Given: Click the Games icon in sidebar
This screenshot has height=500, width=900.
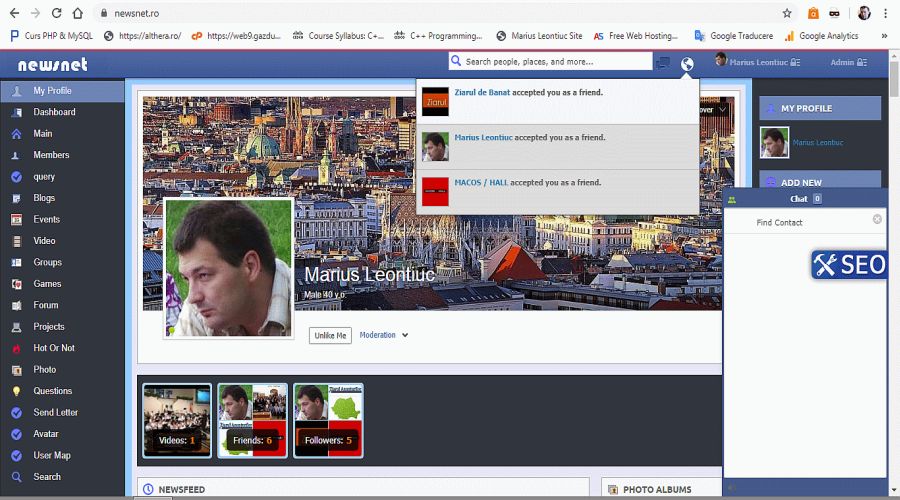Looking at the screenshot, I should click(16, 284).
